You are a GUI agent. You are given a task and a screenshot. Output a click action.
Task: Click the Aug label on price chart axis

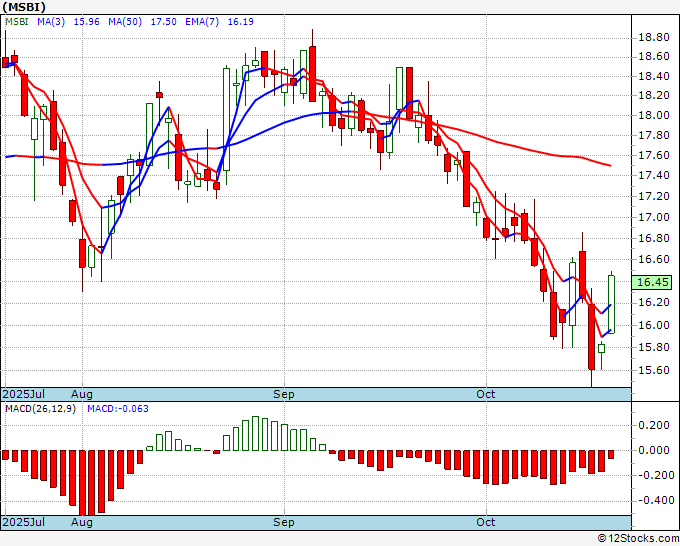tap(82, 394)
